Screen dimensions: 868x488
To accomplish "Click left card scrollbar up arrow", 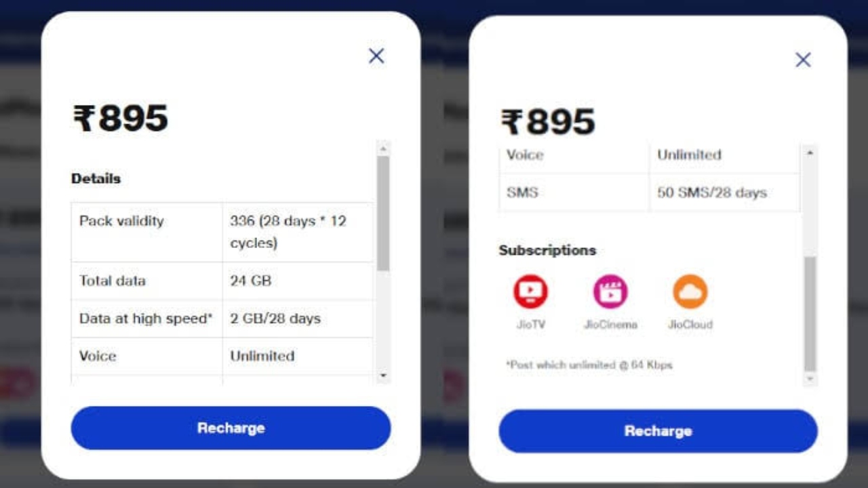I will tap(383, 148).
